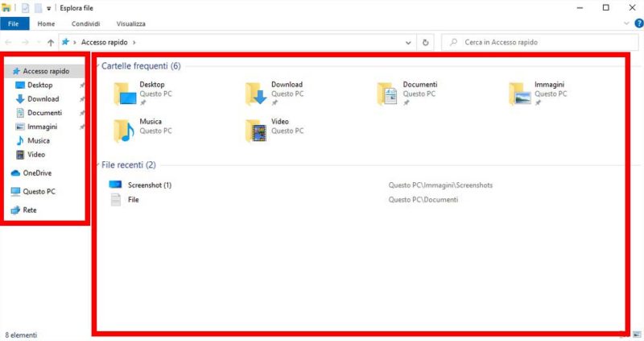Click the Cerca in Accesso rapido search box
The height and width of the screenshot is (341, 644).
pyautogui.click(x=539, y=42)
